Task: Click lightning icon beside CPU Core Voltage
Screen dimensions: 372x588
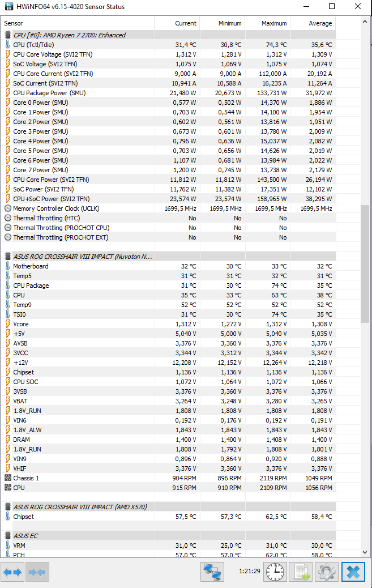Action: coord(7,54)
